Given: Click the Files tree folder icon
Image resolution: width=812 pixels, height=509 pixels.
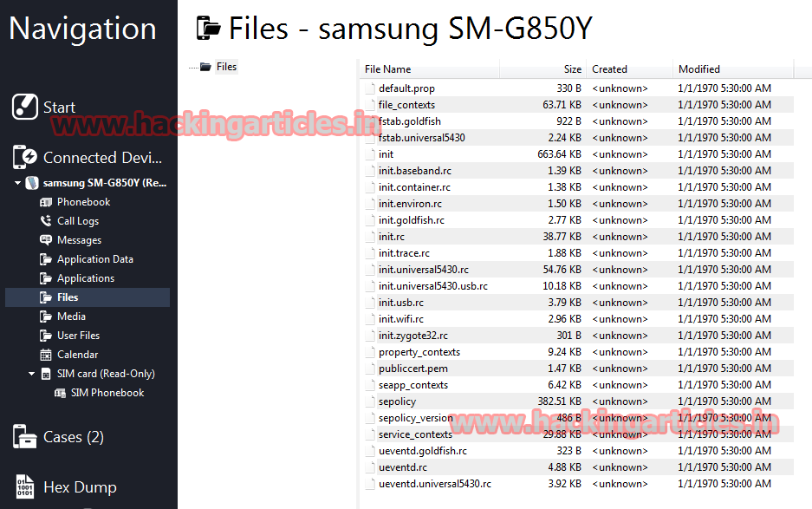Looking at the screenshot, I should (x=205, y=67).
